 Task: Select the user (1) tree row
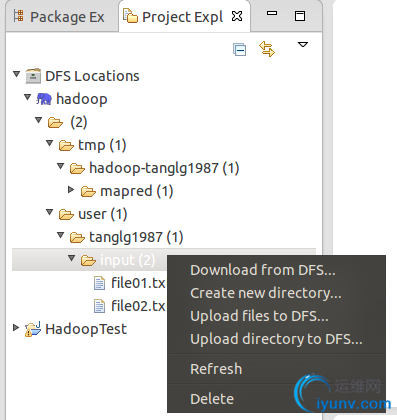point(103,214)
